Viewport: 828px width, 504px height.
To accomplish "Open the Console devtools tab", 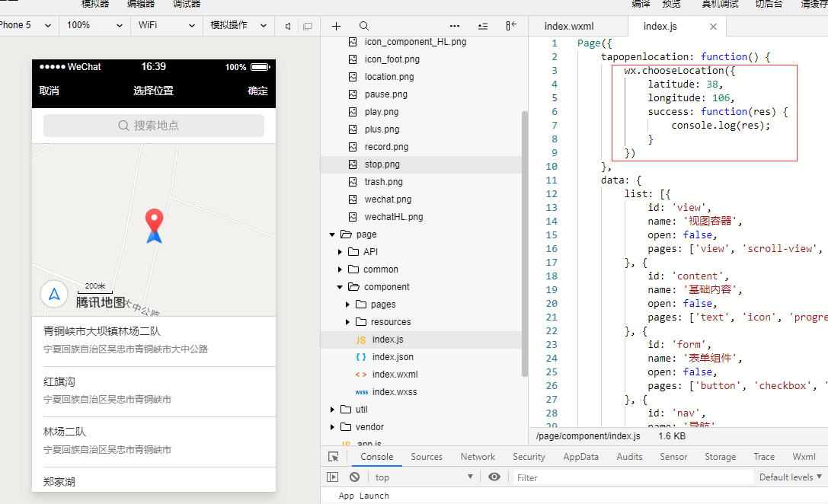I will click(x=376, y=457).
